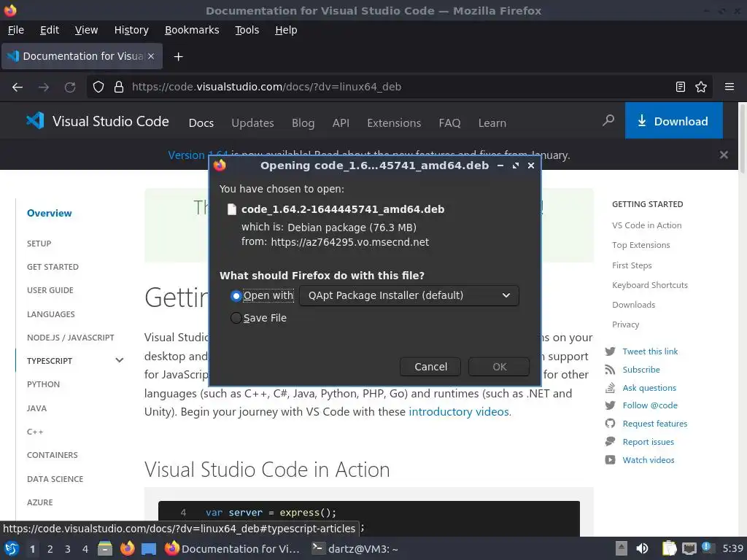Open the File menu
Image resolution: width=747 pixels, height=560 pixels.
coord(16,30)
